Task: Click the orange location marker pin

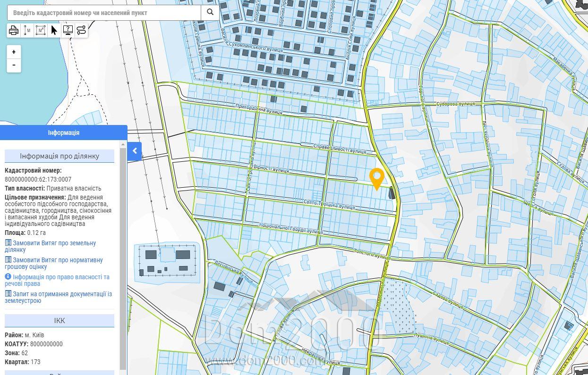Action: [x=377, y=179]
